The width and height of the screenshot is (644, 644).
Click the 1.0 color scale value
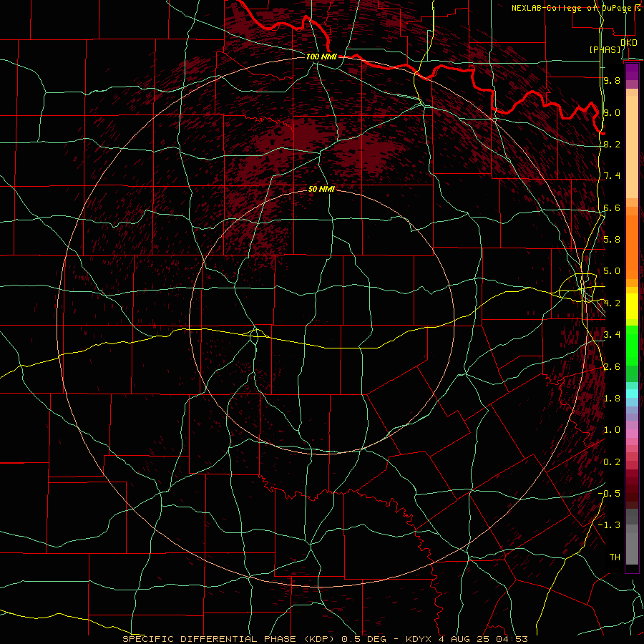pos(612,430)
